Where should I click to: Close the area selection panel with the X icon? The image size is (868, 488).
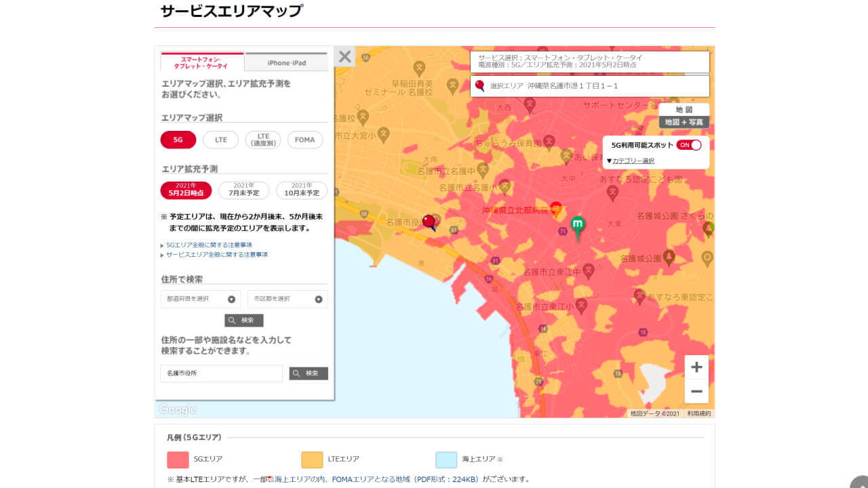tap(344, 57)
